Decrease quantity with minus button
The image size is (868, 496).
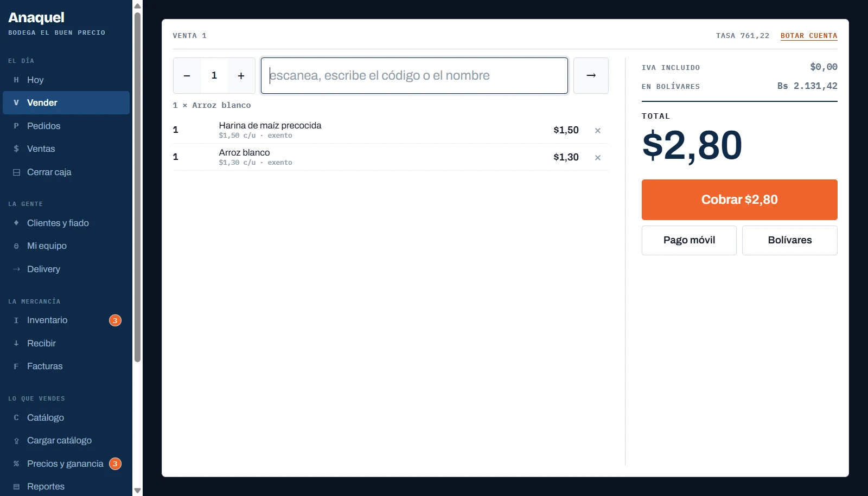tap(187, 75)
